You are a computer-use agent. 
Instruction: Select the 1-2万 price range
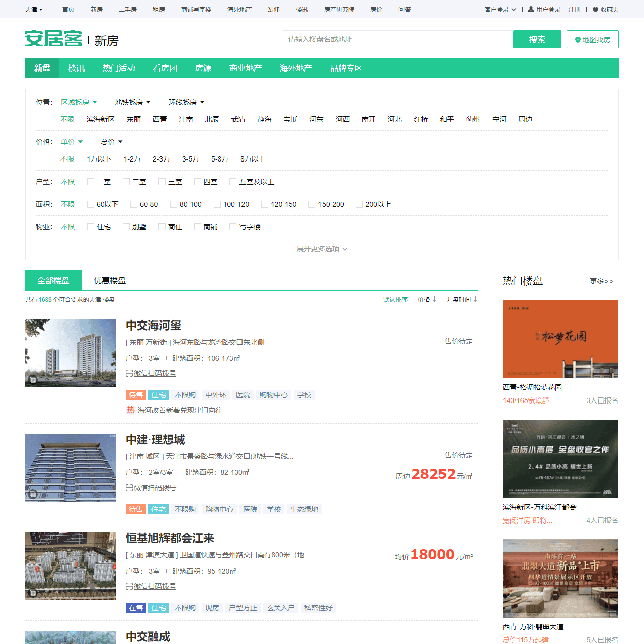click(x=132, y=159)
